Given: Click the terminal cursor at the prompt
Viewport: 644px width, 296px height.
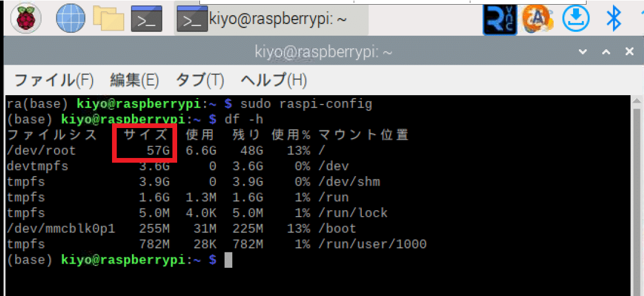Looking at the screenshot, I should pyautogui.click(x=228, y=260).
